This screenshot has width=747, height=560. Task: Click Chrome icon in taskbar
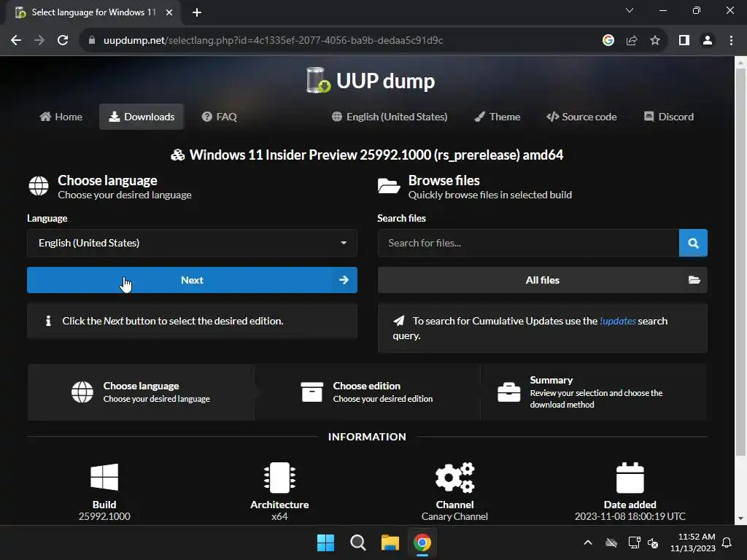422,542
